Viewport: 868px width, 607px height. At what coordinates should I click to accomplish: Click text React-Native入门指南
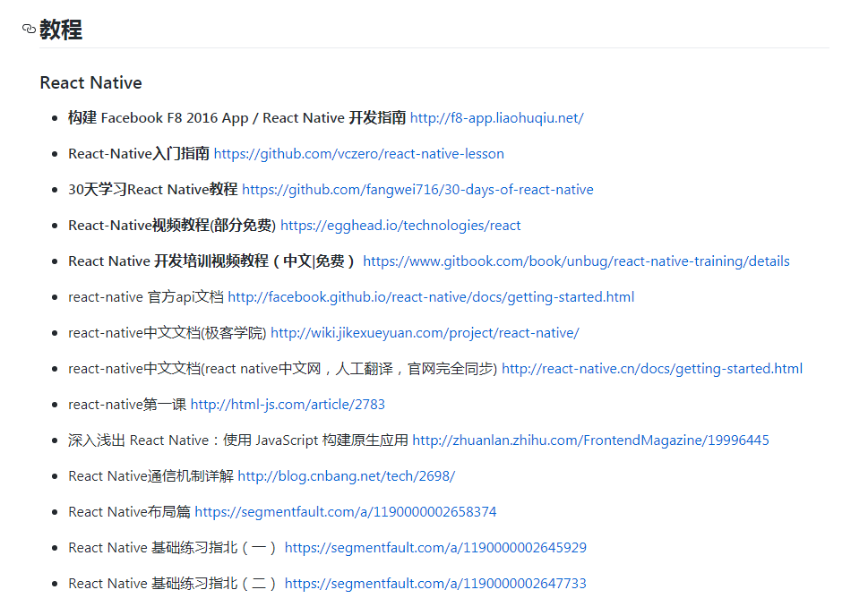tap(138, 154)
